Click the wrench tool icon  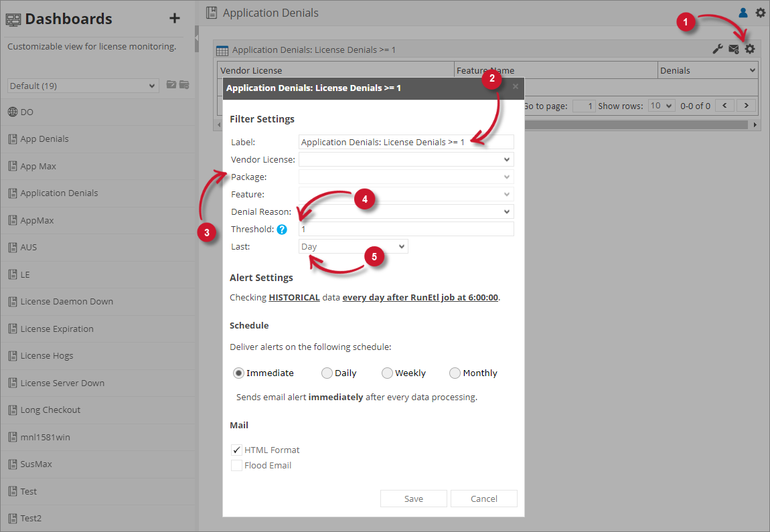click(x=718, y=49)
